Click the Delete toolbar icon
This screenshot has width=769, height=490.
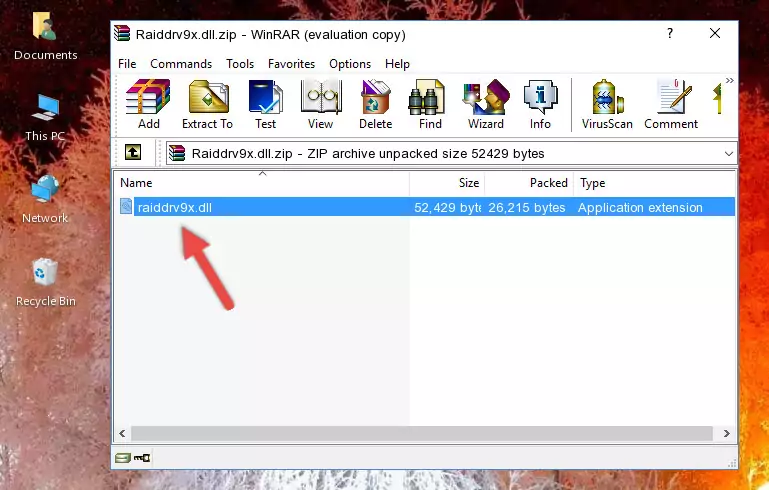coord(376,104)
